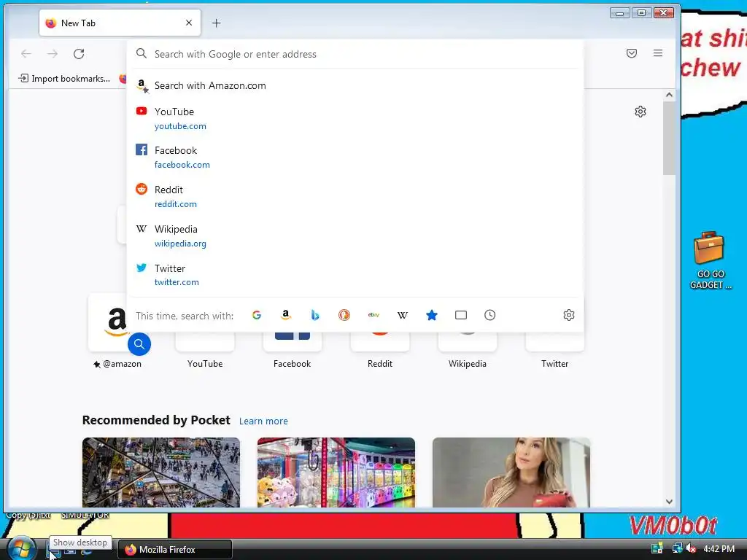747x560 pixels.
Task: Open the YouTube top site shortcut
Action: coord(205,352)
